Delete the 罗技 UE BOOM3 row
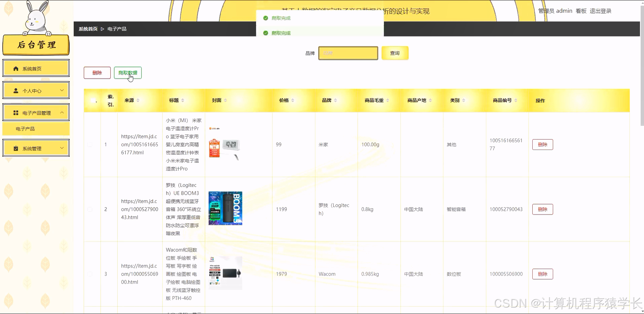The image size is (644, 314). (543, 209)
